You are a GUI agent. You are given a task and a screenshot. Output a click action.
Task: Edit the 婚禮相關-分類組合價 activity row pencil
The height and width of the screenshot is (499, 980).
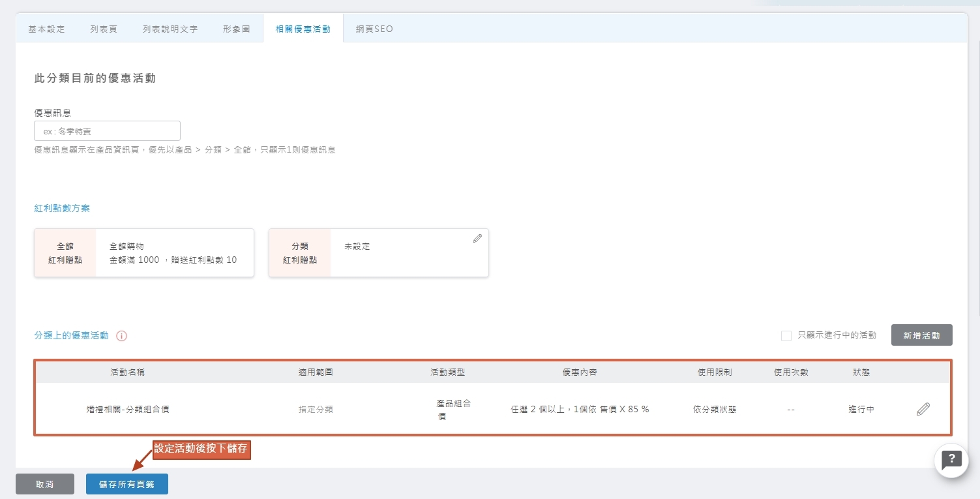click(923, 410)
